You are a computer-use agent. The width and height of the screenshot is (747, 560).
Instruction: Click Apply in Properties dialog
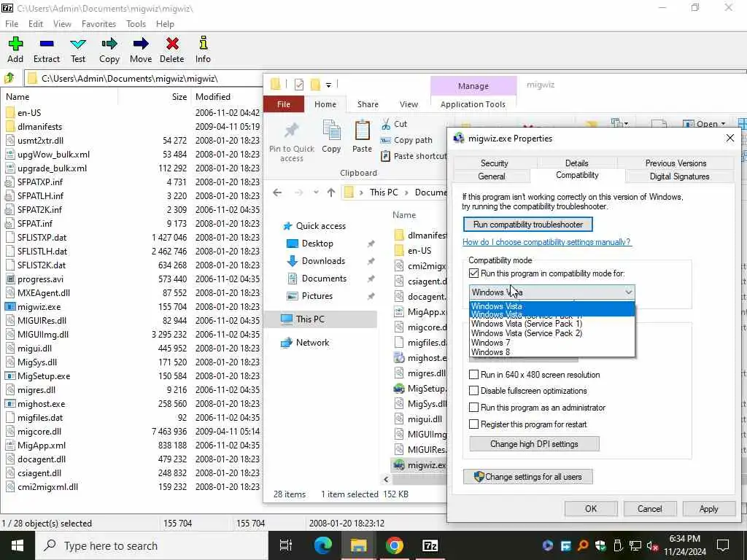(708, 508)
